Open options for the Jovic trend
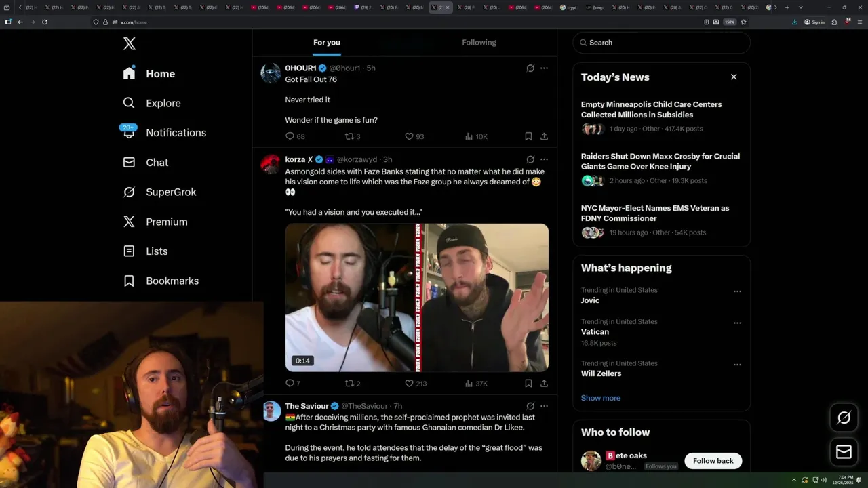This screenshot has width=868, height=488. click(x=737, y=291)
